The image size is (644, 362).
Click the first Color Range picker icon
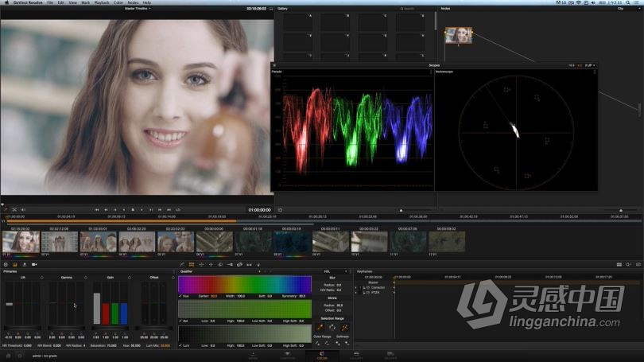[317, 343]
